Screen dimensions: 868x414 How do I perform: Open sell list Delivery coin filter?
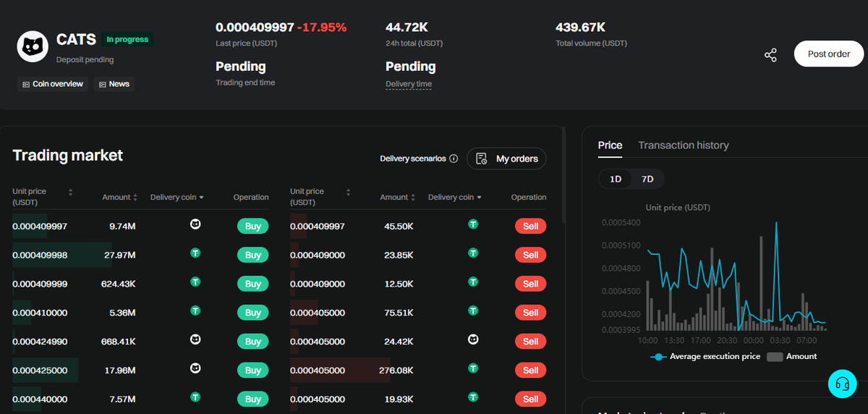(455, 197)
